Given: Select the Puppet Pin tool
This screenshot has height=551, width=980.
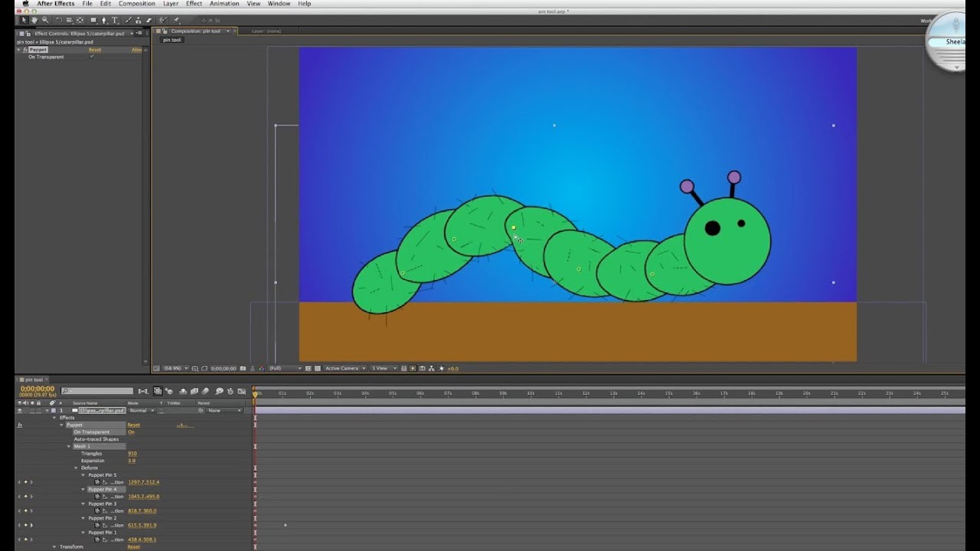Looking at the screenshot, I should [176, 21].
